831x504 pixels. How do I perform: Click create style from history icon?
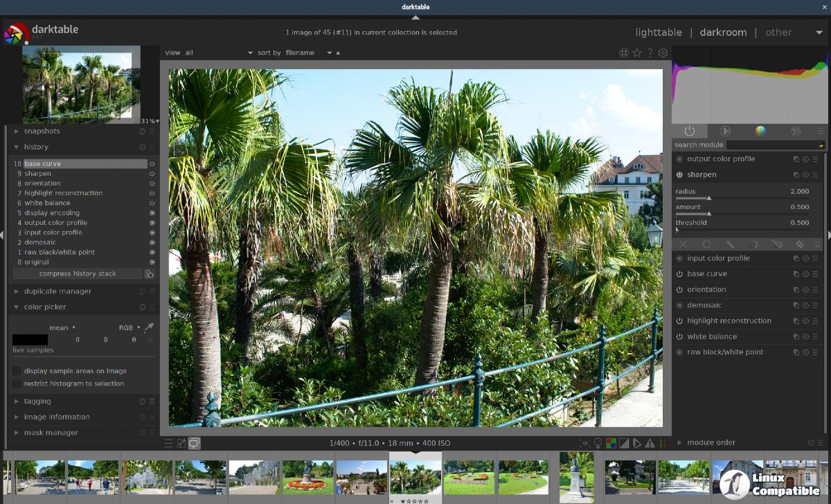(149, 273)
